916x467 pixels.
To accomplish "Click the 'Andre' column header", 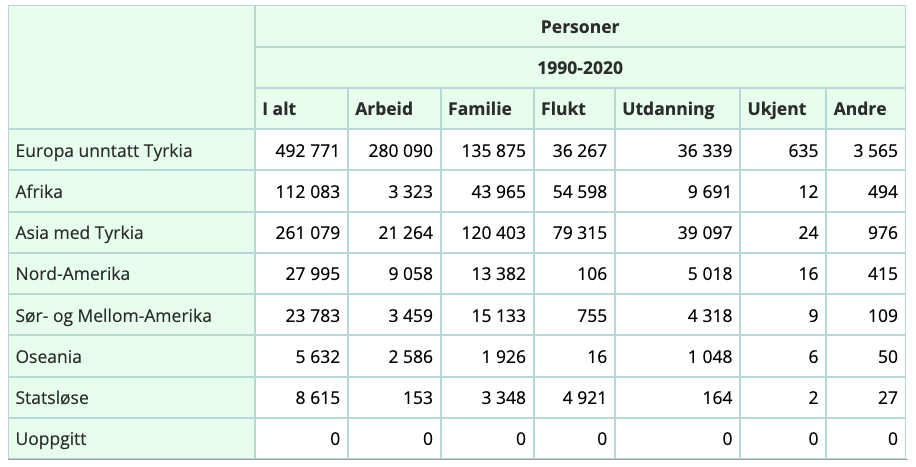I will coord(859,109).
